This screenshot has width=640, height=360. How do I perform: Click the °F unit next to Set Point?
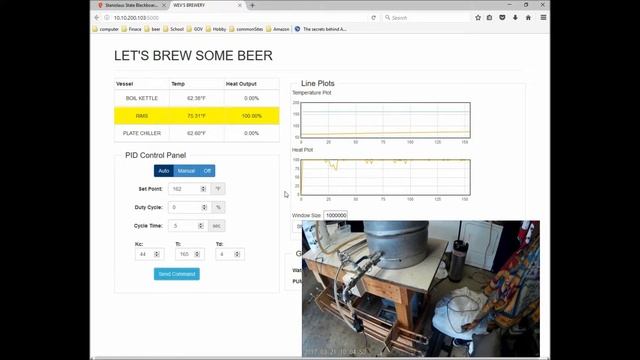click(x=218, y=189)
